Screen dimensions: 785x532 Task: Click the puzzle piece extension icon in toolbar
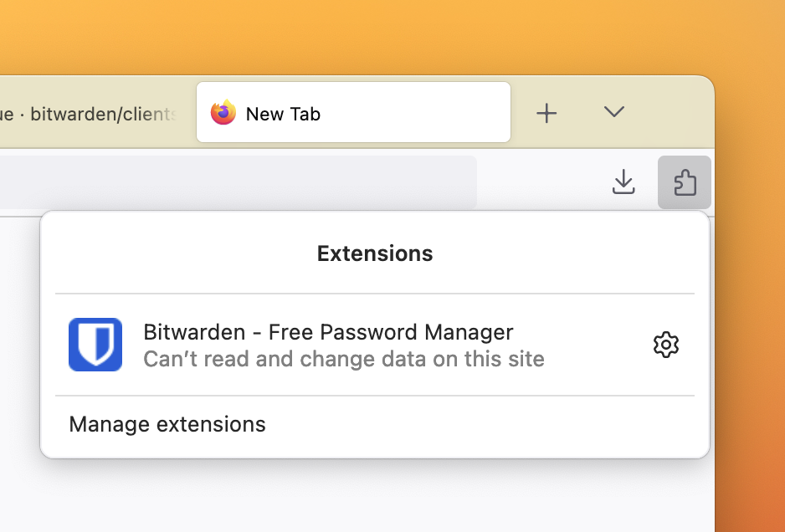684,182
